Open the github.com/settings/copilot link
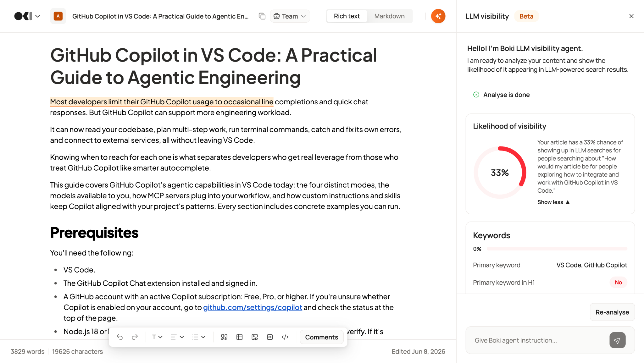 click(x=253, y=307)
